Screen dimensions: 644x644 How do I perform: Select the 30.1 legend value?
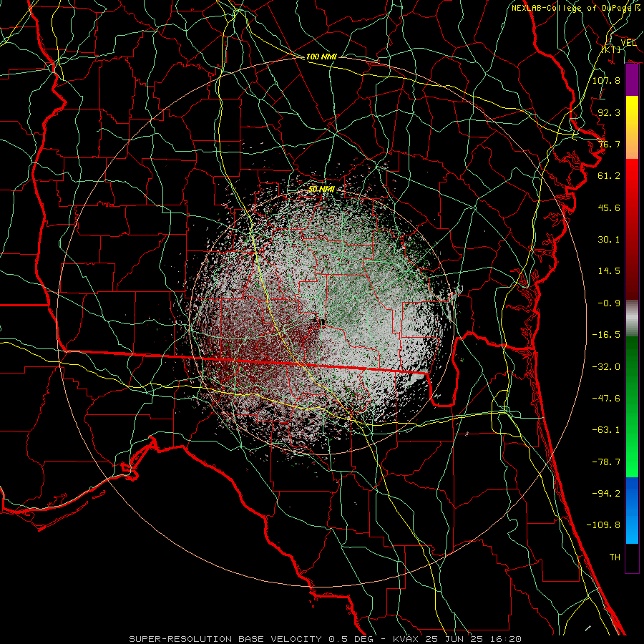pyautogui.click(x=609, y=240)
